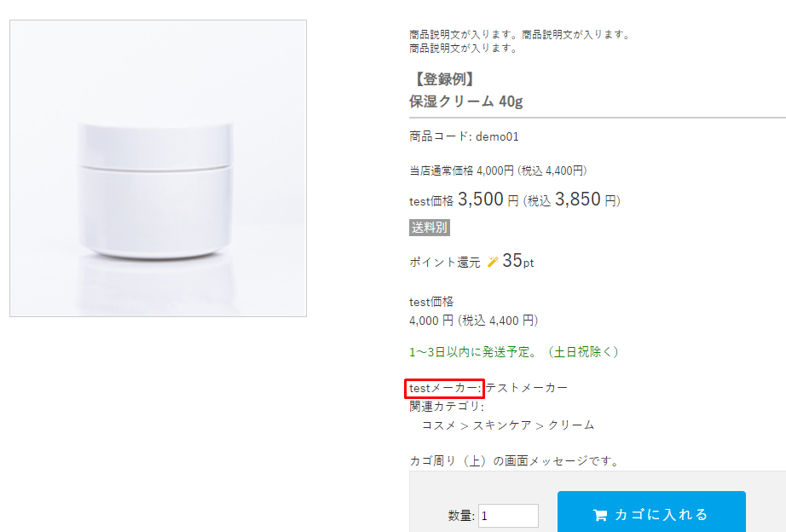Click the cart icon in add-to-cart button

600,515
